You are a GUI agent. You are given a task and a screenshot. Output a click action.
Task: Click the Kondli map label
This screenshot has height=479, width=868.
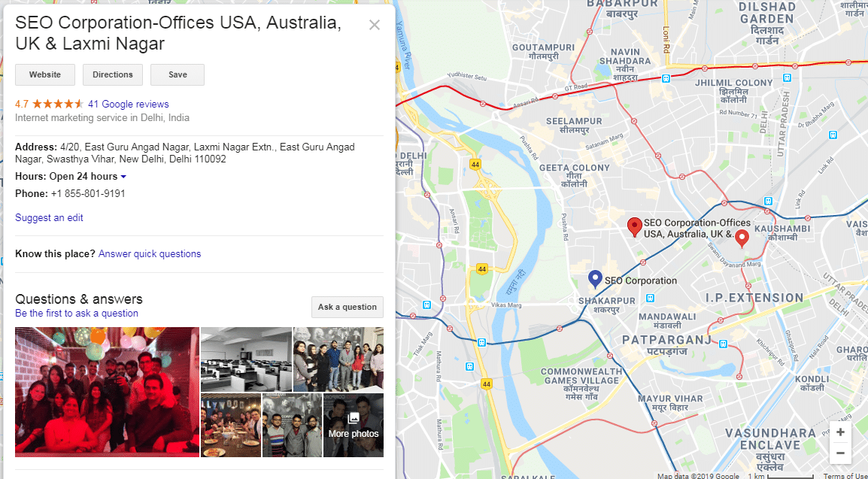tap(812, 384)
